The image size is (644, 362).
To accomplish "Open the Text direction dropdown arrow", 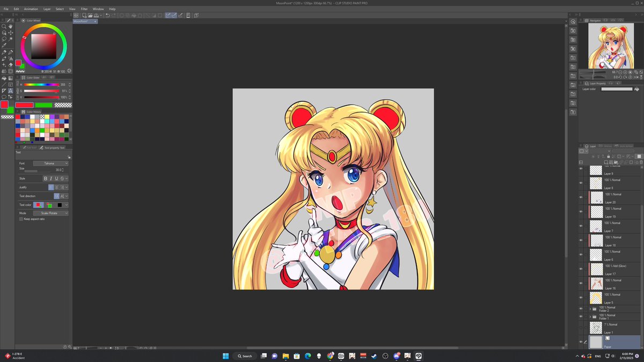I will (x=67, y=196).
